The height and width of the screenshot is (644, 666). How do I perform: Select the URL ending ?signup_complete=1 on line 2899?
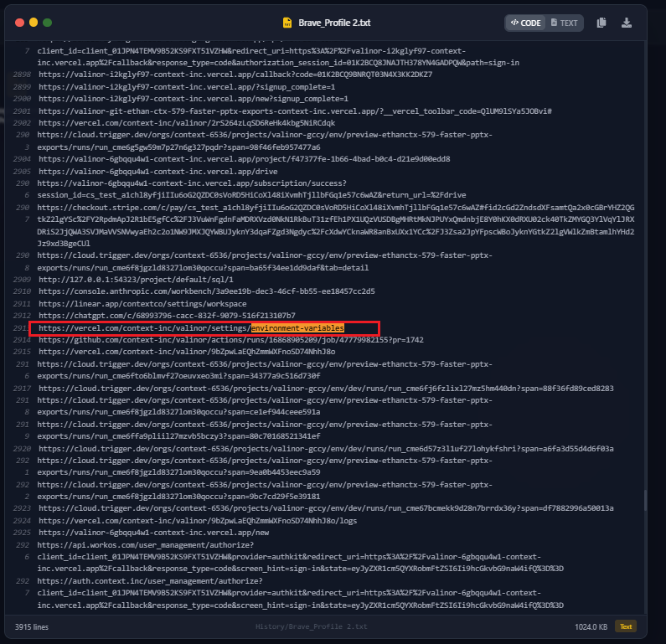[187, 87]
